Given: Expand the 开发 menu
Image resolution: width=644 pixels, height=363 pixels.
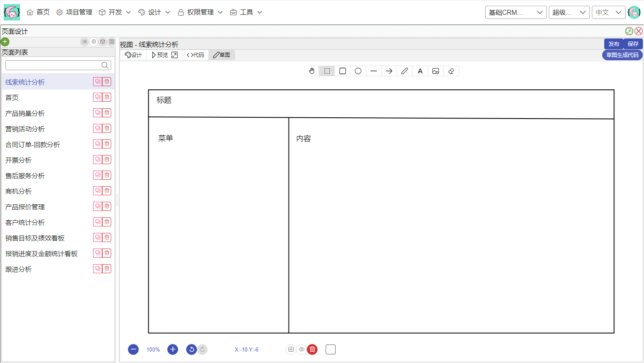Looking at the screenshot, I should coord(115,12).
